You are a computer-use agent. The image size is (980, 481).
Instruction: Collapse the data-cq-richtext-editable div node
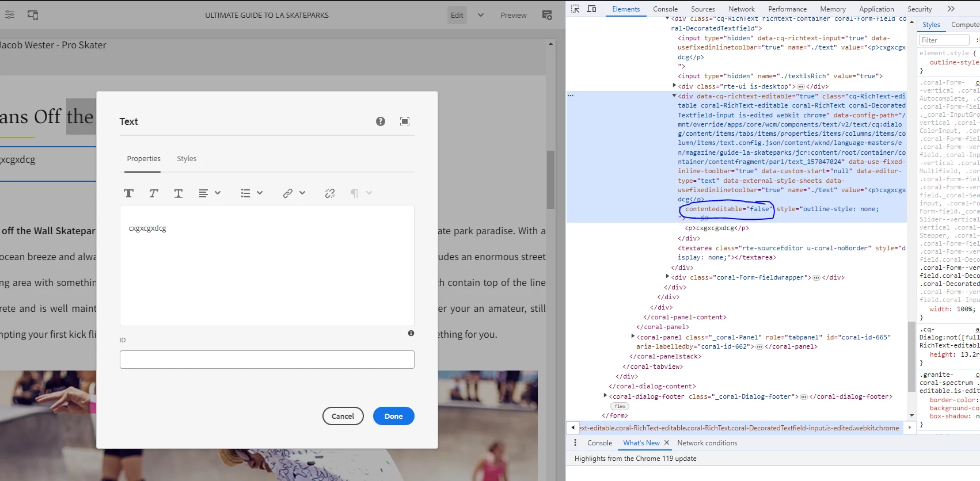(x=674, y=96)
